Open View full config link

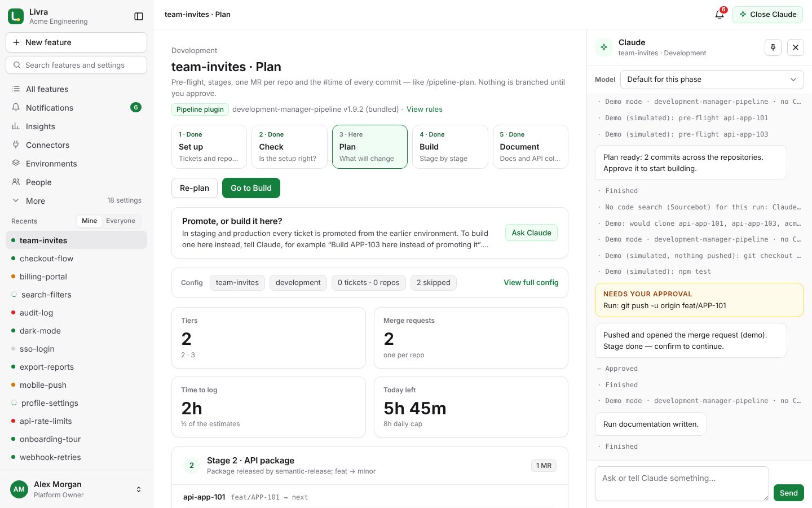[531, 283]
